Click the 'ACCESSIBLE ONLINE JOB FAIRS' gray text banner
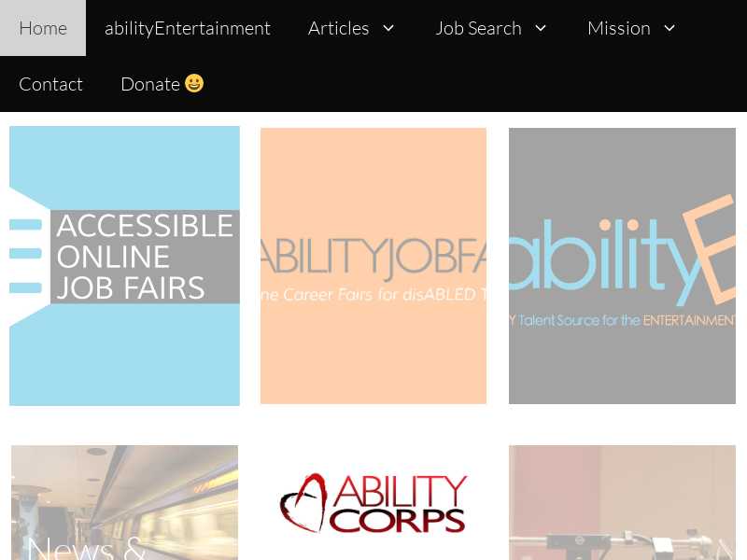Image resolution: width=747 pixels, height=560 pixels. click(x=145, y=257)
